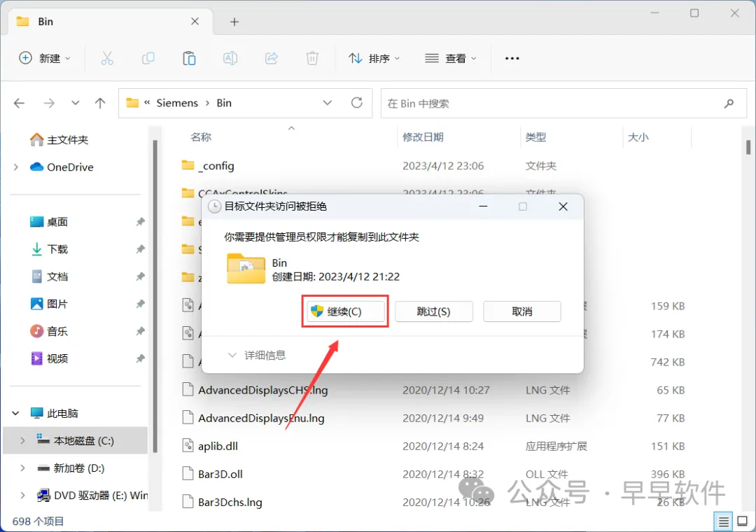Select the _config folder
This screenshot has height=532, width=756.
click(217, 166)
